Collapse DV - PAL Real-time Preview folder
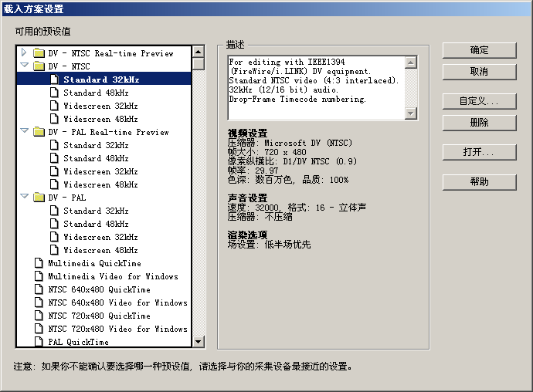533x392 pixels. [x=24, y=130]
